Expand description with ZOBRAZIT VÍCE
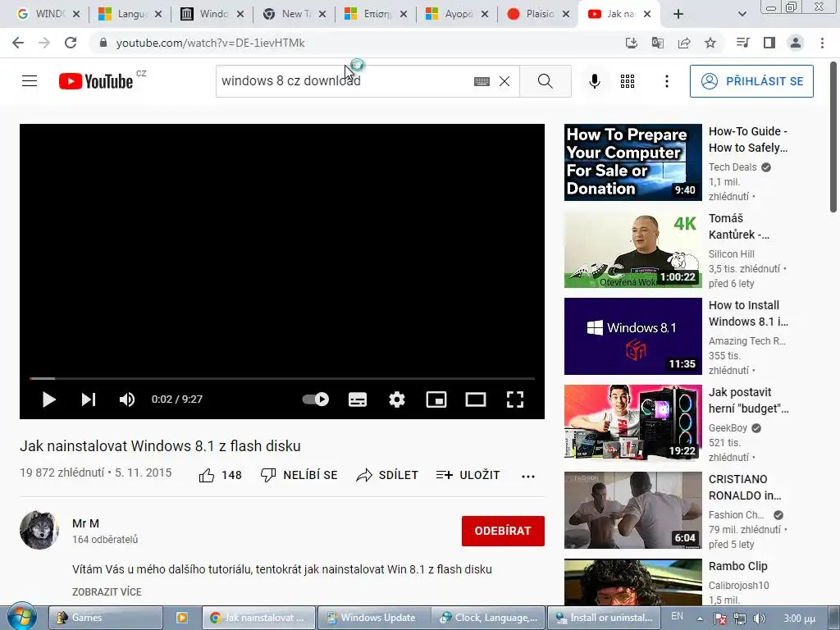 click(107, 592)
